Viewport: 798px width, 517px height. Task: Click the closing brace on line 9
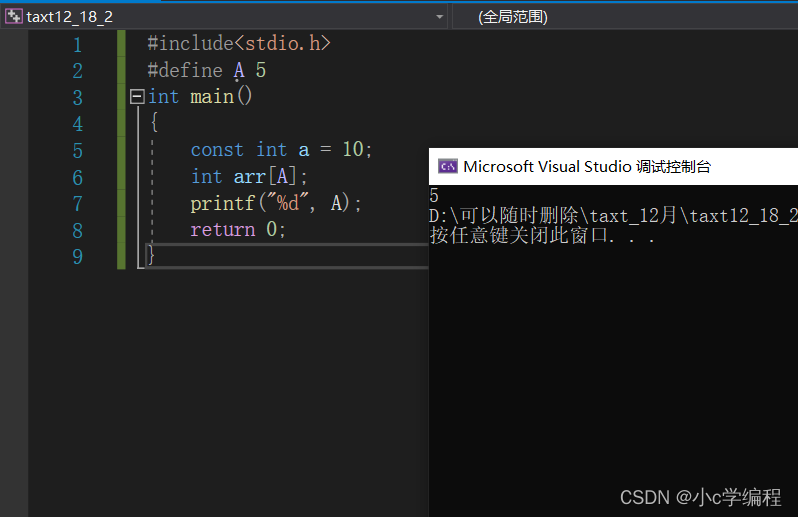tap(151, 255)
